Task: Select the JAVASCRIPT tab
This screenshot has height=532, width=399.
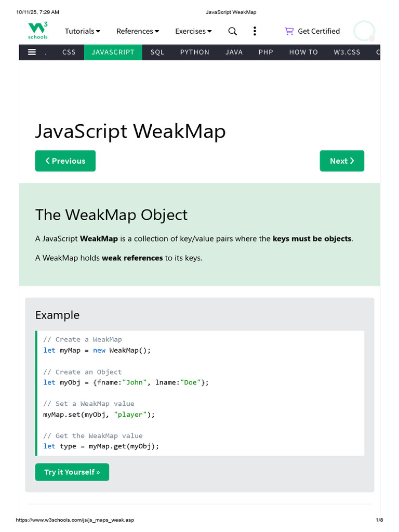Action: click(x=113, y=52)
